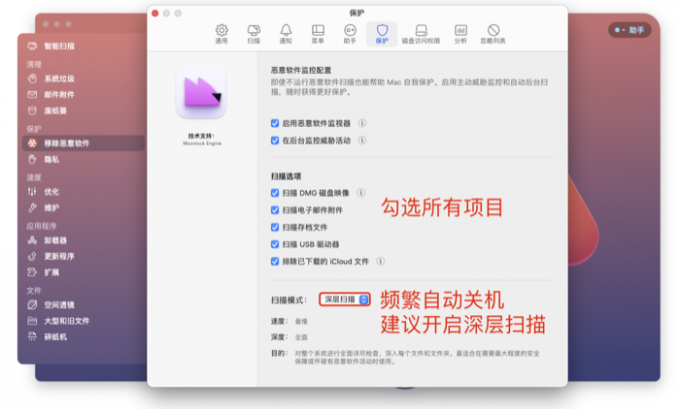Toggle 在后台监控威胁活动 checkbox
The image size is (680, 409).
click(x=275, y=140)
